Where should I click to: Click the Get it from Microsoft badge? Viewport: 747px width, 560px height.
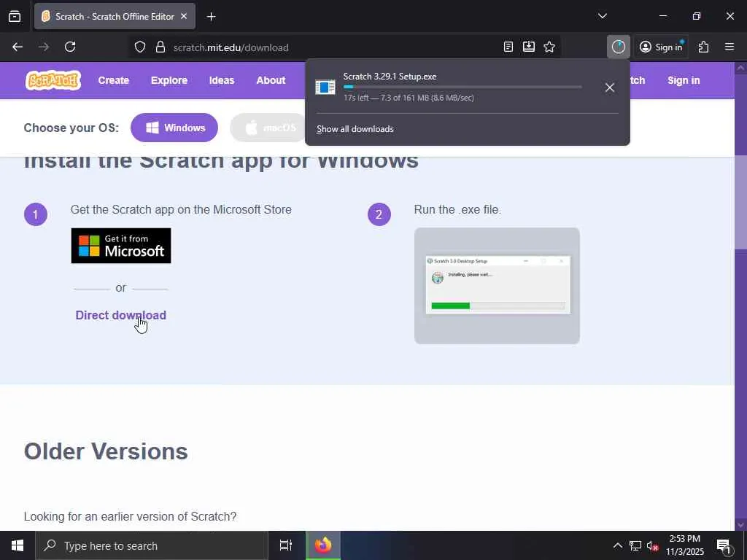pyautogui.click(x=121, y=246)
